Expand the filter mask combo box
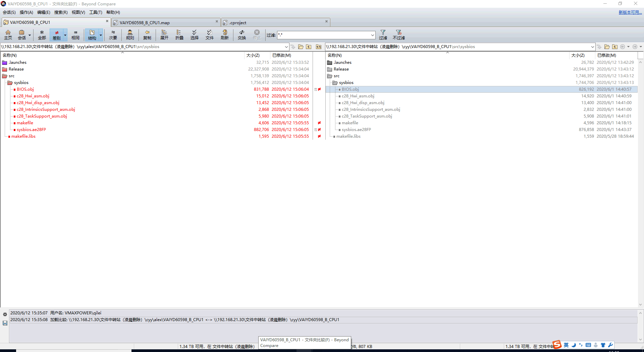 coord(373,35)
